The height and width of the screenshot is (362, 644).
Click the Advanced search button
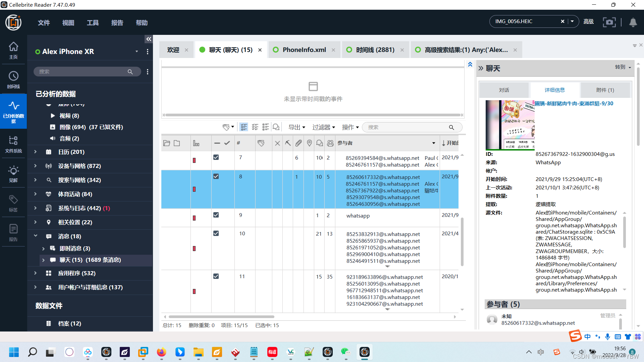pos(588,21)
